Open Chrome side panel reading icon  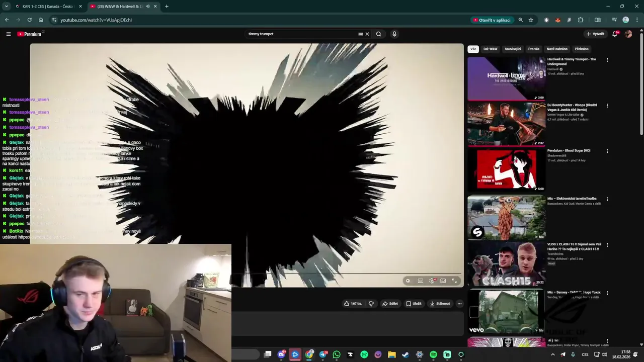click(598, 20)
